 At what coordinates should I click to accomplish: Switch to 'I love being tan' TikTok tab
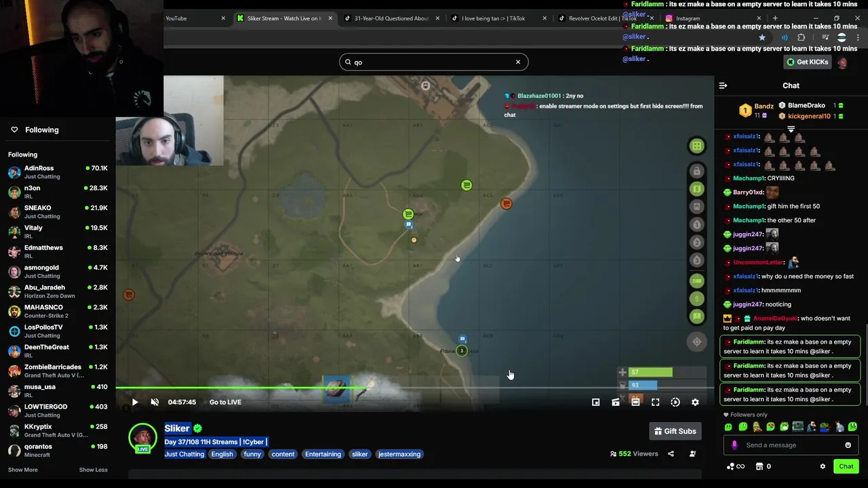point(498,18)
